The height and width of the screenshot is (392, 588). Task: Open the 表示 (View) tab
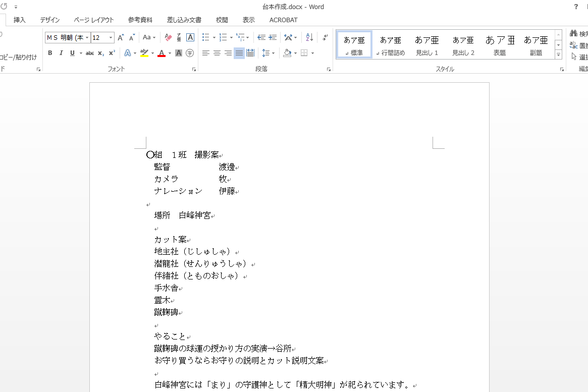click(249, 20)
